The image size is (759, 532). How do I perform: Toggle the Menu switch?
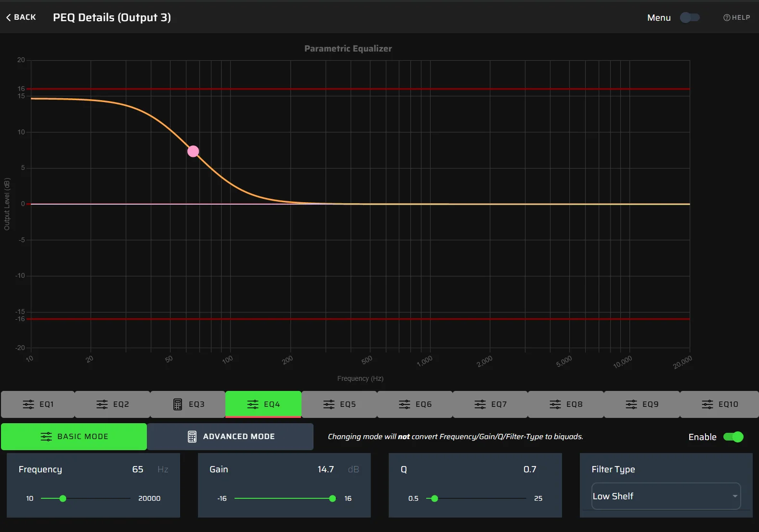[690, 17]
